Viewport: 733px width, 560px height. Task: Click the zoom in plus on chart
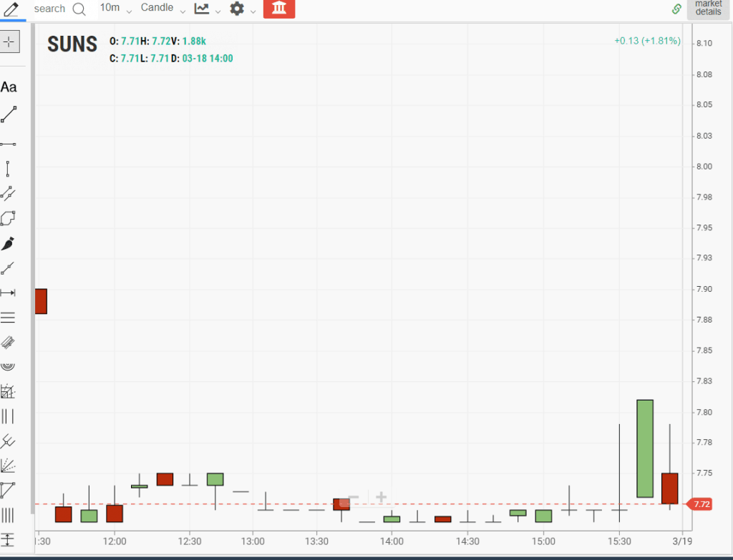382,498
